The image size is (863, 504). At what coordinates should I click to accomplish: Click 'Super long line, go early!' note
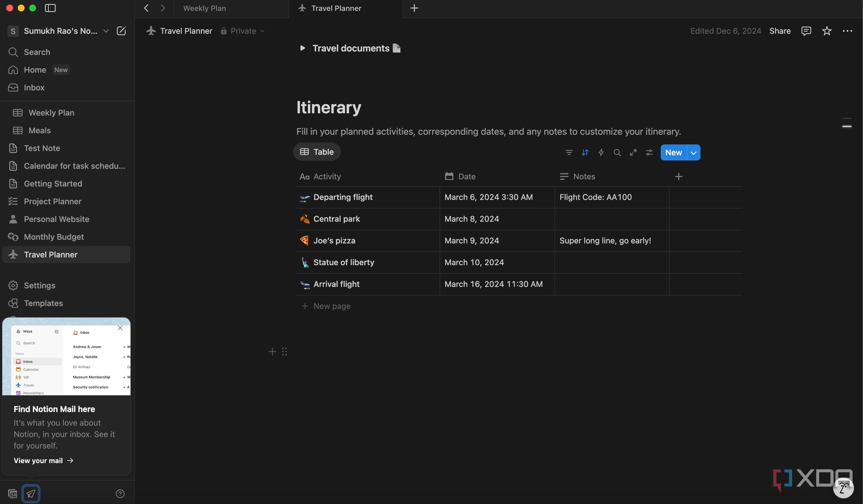(x=612, y=241)
